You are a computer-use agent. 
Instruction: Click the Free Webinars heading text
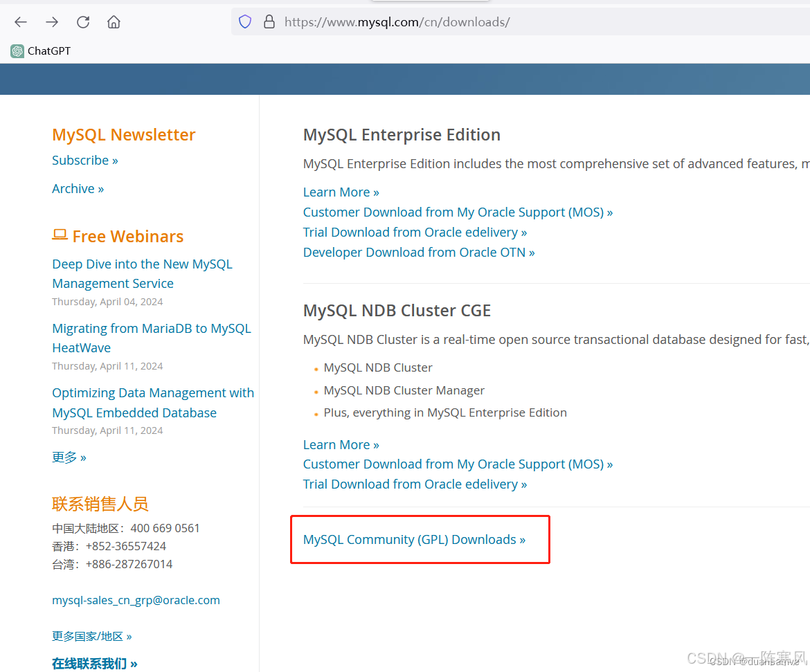pyautogui.click(x=127, y=236)
